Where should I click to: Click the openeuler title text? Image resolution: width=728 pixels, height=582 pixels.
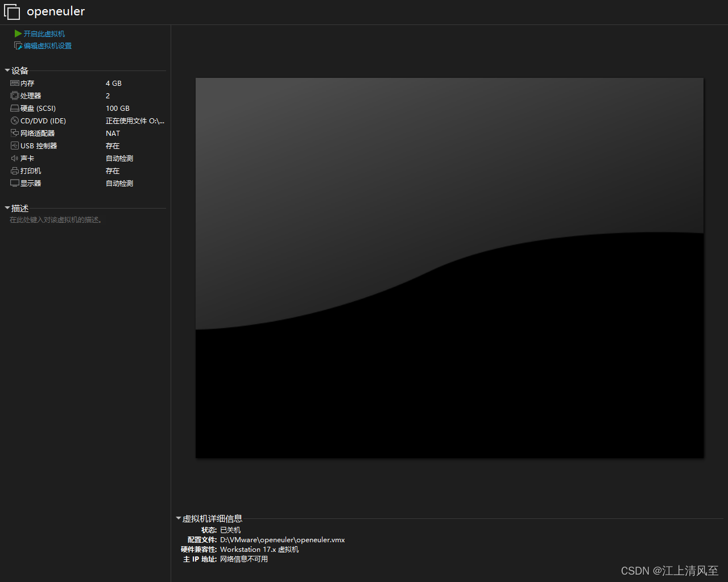click(56, 11)
